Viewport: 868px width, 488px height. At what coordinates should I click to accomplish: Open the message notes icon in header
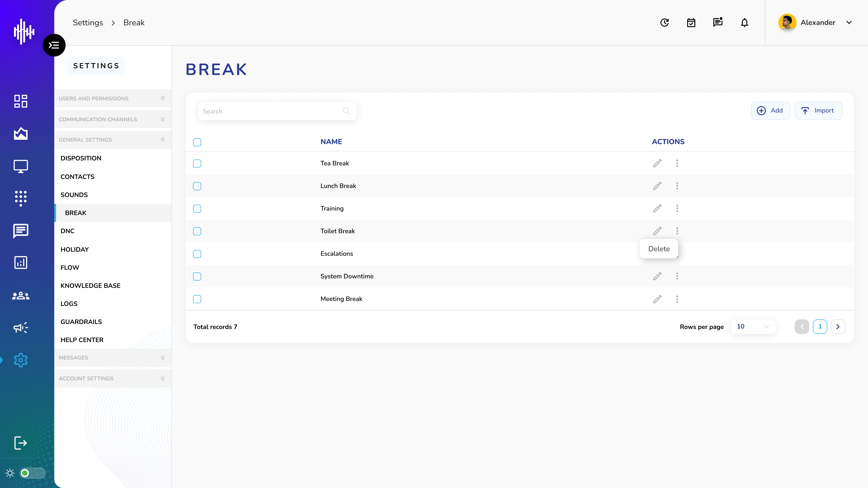pos(718,22)
